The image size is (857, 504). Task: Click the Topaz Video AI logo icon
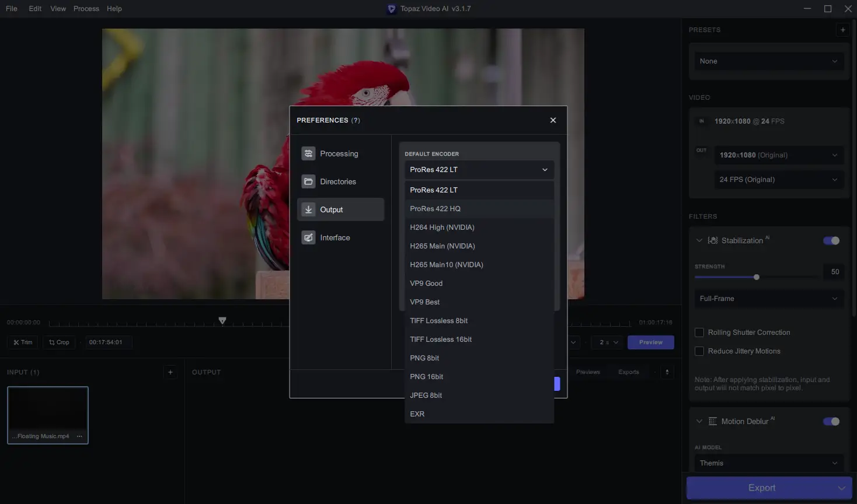pyautogui.click(x=392, y=9)
